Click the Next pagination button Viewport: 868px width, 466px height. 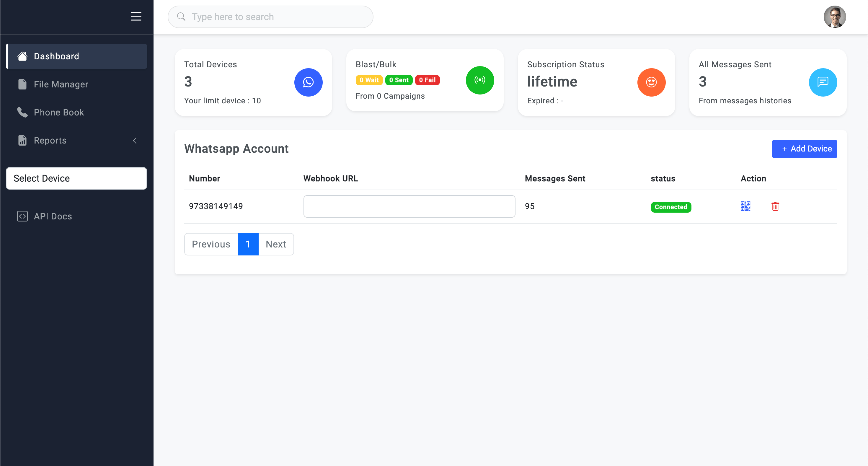(275, 244)
